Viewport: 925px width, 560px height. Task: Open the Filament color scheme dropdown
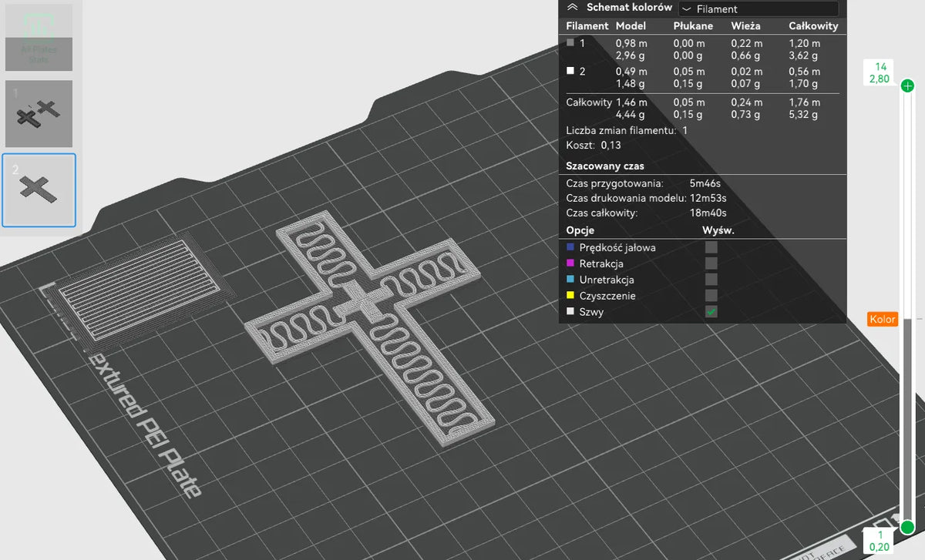point(758,8)
